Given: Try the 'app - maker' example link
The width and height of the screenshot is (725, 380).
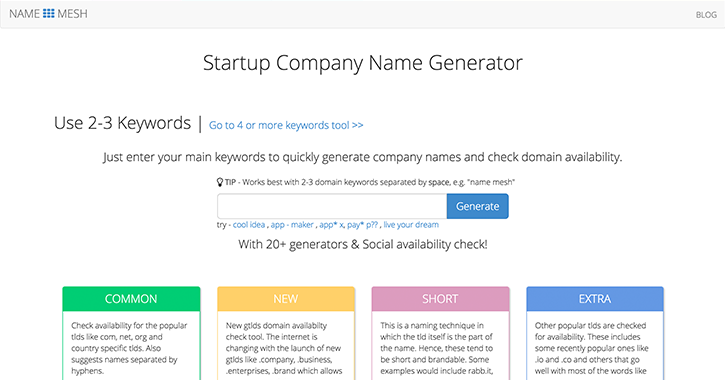Looking at the screenshot, I should tap(292, 225).
